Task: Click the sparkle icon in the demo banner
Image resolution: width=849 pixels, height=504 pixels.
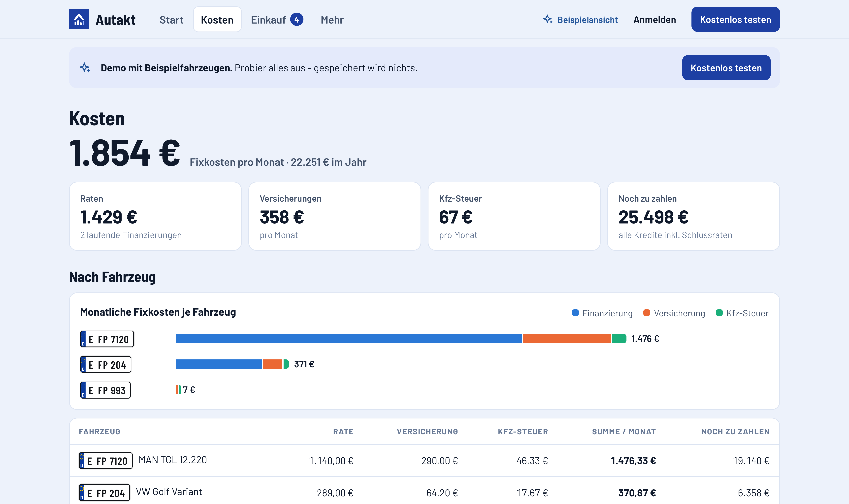Action: pyautogui.click(x=85, y=68)
